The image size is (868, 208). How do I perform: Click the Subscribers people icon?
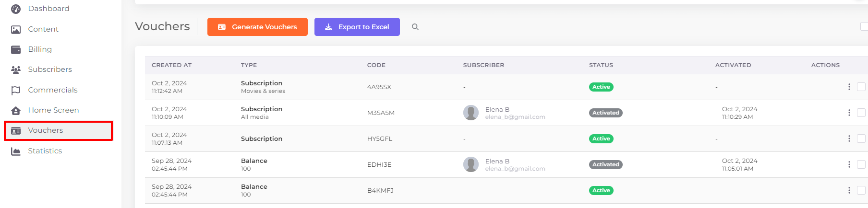click(16, 69)
